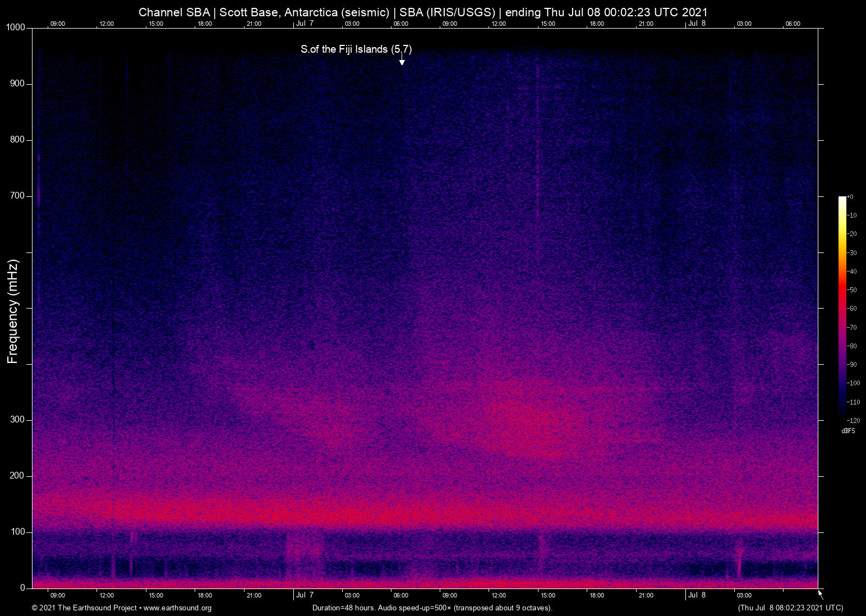Click the 700 frequency axis label
866x616 pixels.
17,196
